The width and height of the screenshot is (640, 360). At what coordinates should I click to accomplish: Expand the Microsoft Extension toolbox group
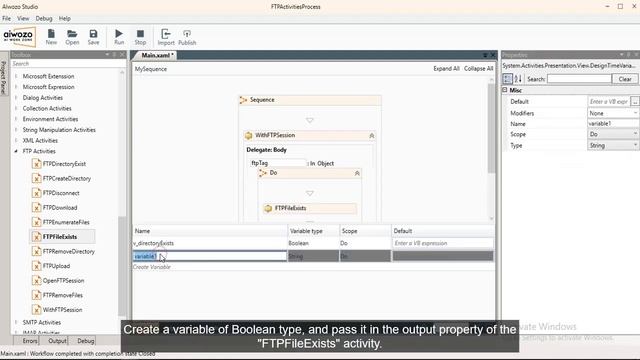(16, 76)
